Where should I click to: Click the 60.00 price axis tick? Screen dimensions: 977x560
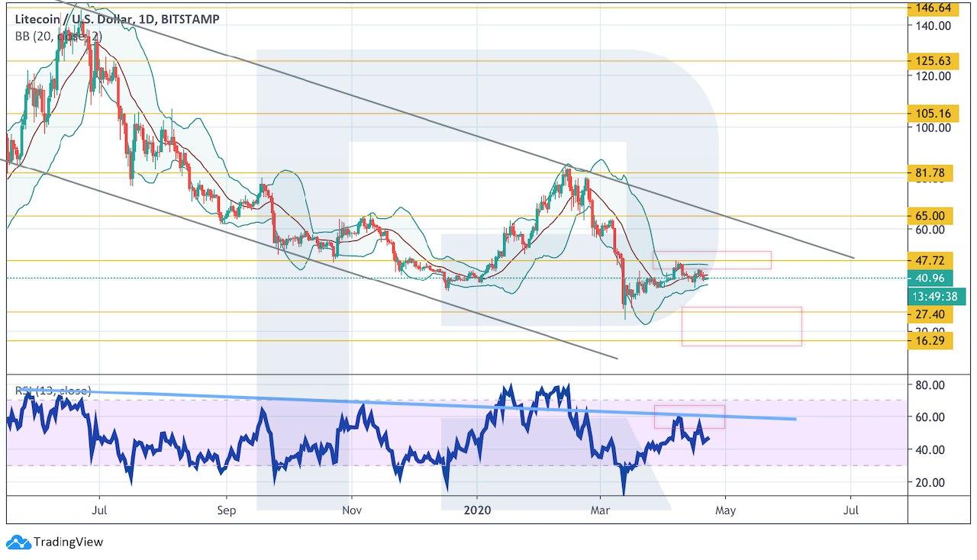(x=931, y=230)
